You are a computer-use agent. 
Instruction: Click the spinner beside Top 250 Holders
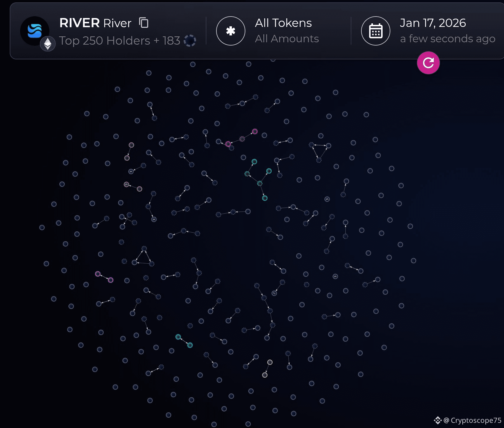pos(190,40)
